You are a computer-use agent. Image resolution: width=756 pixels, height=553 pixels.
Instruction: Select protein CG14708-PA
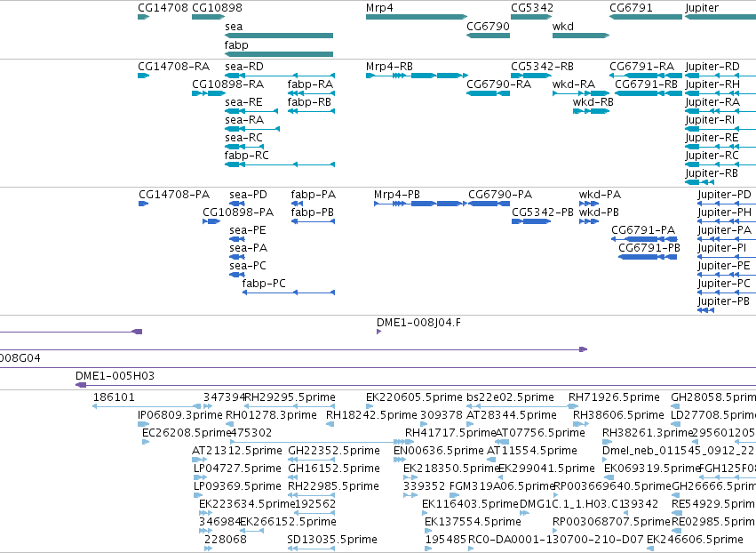(143, 204)
